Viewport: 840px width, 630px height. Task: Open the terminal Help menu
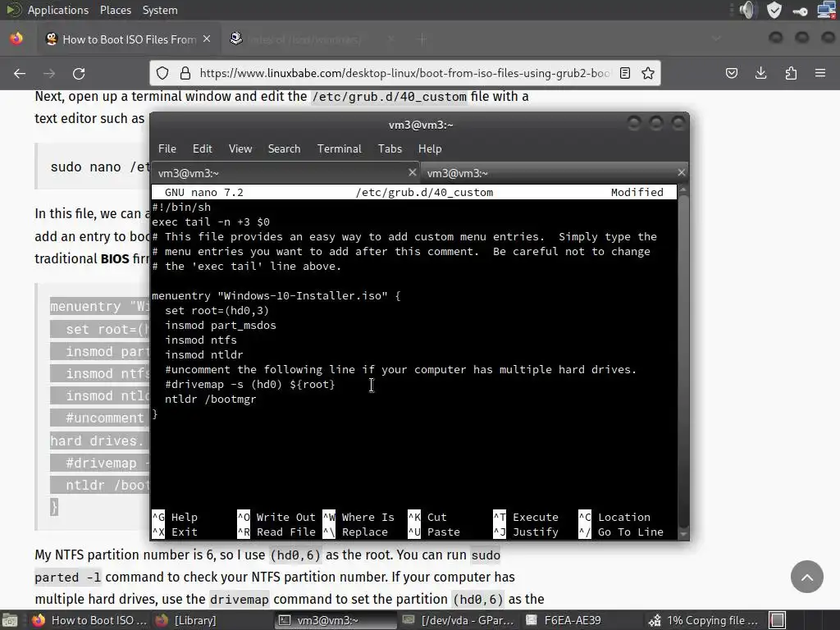tap(430, 149)
